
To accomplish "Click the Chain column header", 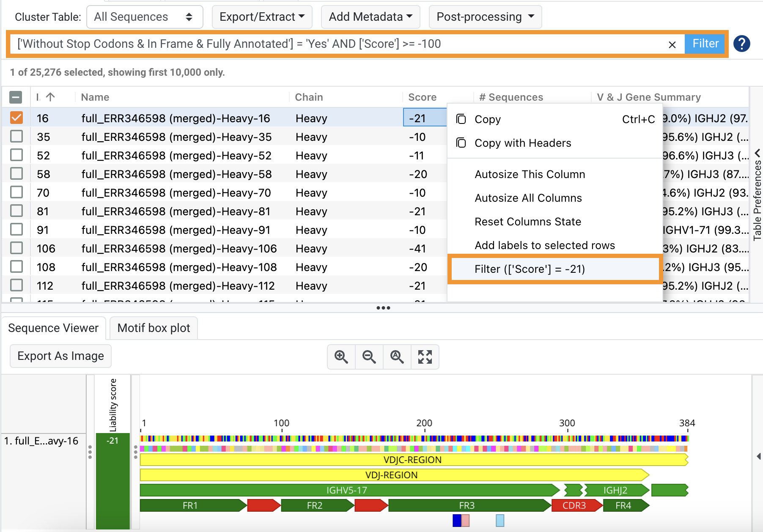I will pyautogui.click(x=309, y=97).
